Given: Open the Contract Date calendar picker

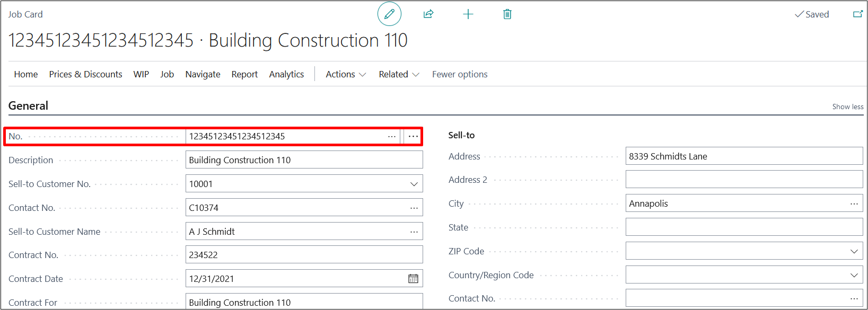Looking at the screenshot, I should tap(413, 279).
